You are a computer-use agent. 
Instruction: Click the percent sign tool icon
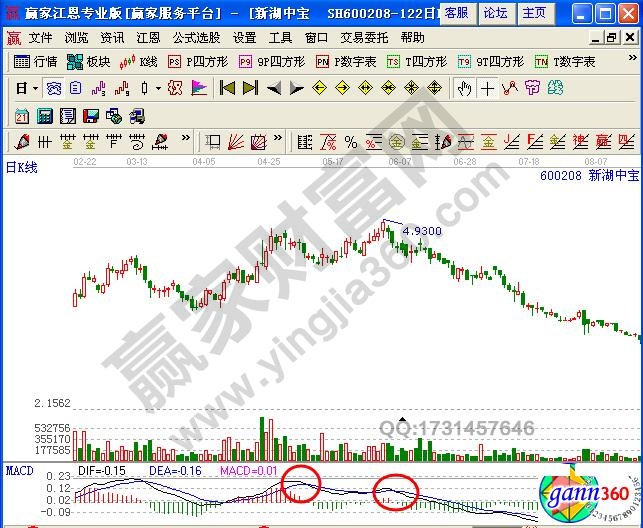coord(351,141)
